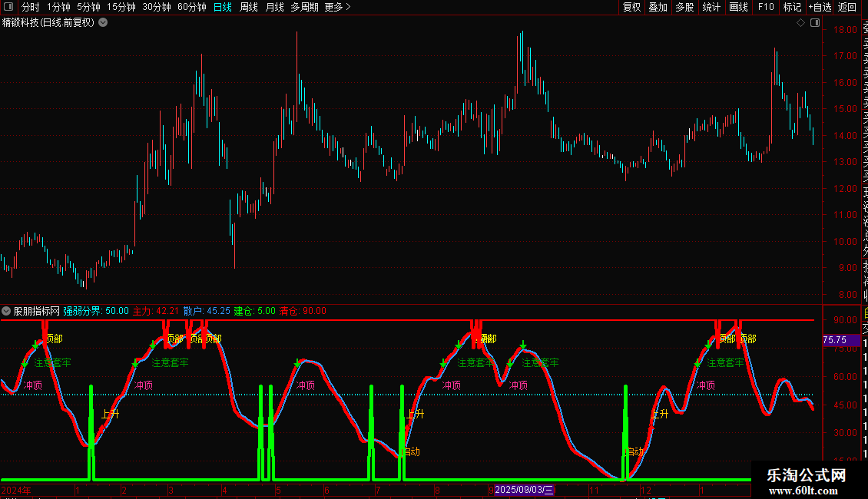This screenshot has width=868, height=499.
Task: Switch to the 60分钟 timeframe tab
Action: click(x=191, y=7)
